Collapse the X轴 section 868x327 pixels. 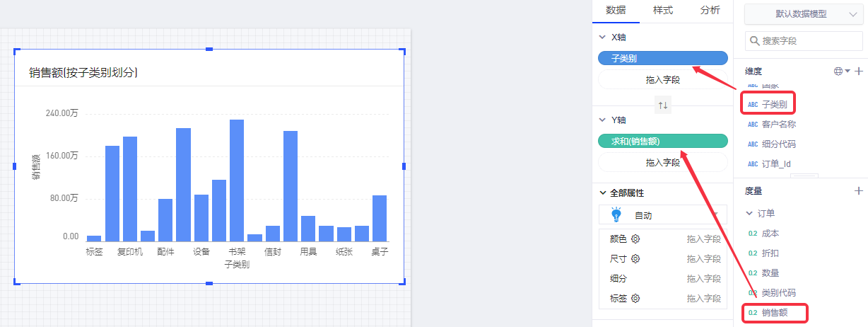tap(602, 38)
